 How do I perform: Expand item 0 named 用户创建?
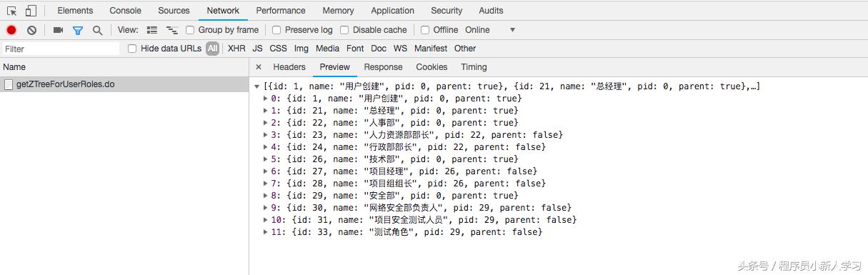point(266,99)
